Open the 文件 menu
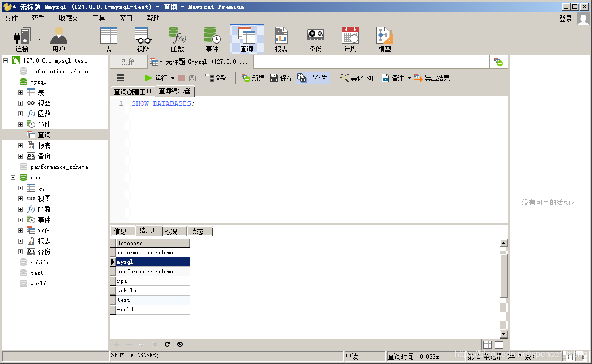The width and height of the screenshot is (592, 364). [11, 18]
